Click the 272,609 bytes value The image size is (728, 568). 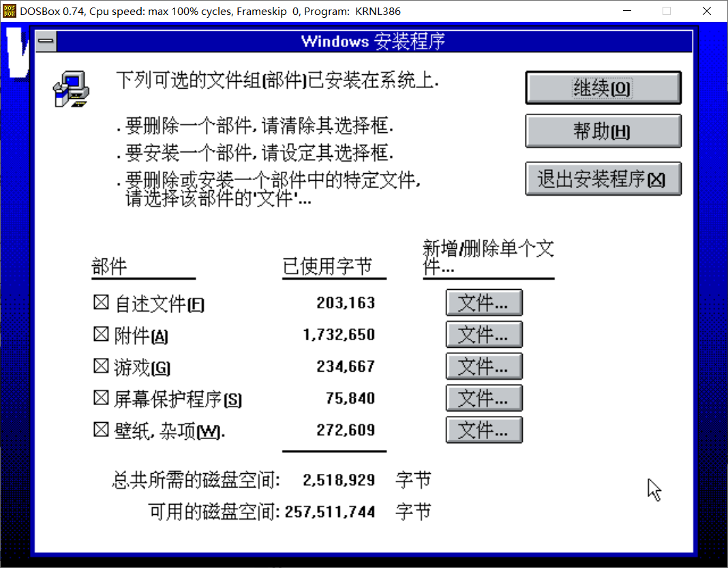coord(346,430)
